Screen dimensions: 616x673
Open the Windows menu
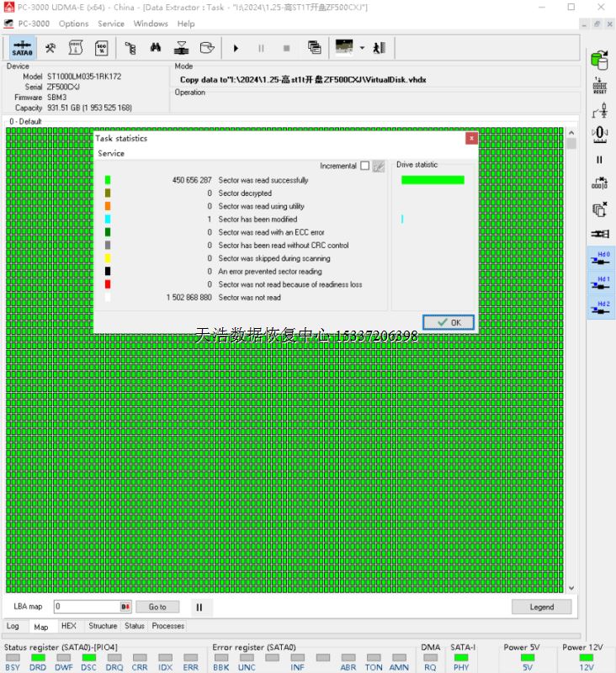tap(151, 24)
